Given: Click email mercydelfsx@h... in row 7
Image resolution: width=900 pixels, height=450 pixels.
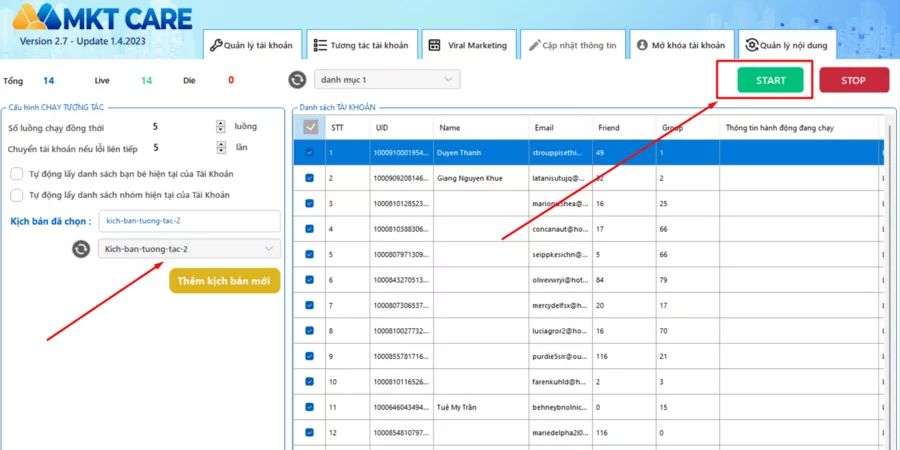Looking at the screenshot, I should [x=561, y=305].
